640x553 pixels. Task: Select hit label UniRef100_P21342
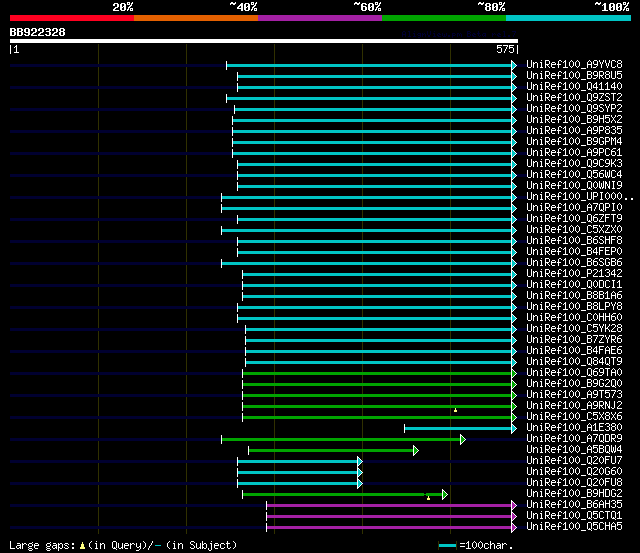pyautogui.click(x=574, y=274)
